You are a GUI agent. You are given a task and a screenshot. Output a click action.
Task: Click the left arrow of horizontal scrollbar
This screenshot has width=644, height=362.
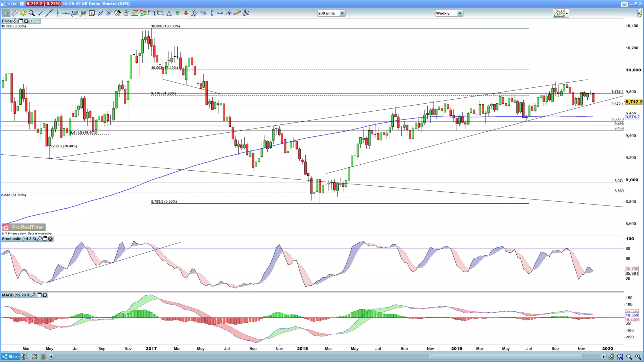tap(51, 357)
